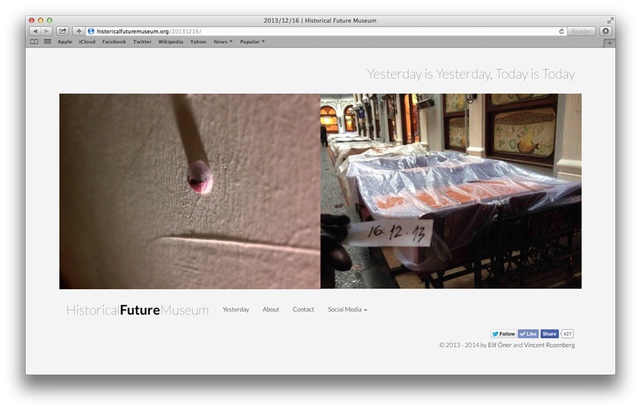The width and height of the screenshot is (640, 410).
Task: Click the Safari back arrow button
Action: pos(35,31)
